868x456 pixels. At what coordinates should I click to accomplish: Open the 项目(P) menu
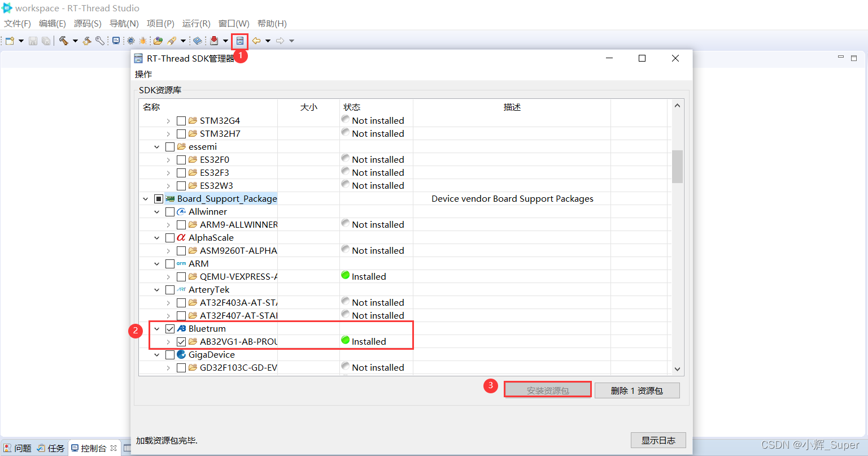160,24
